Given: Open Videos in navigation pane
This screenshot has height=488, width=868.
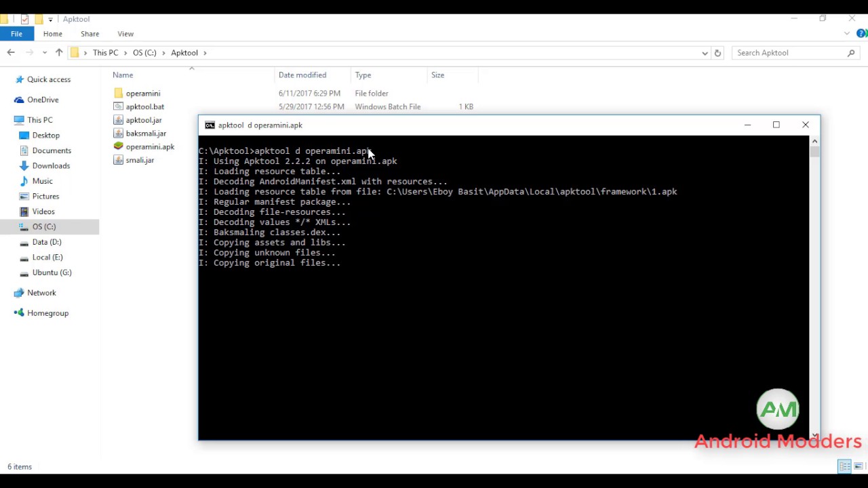Looking at the screenshot, I should [x=43, y=211].
